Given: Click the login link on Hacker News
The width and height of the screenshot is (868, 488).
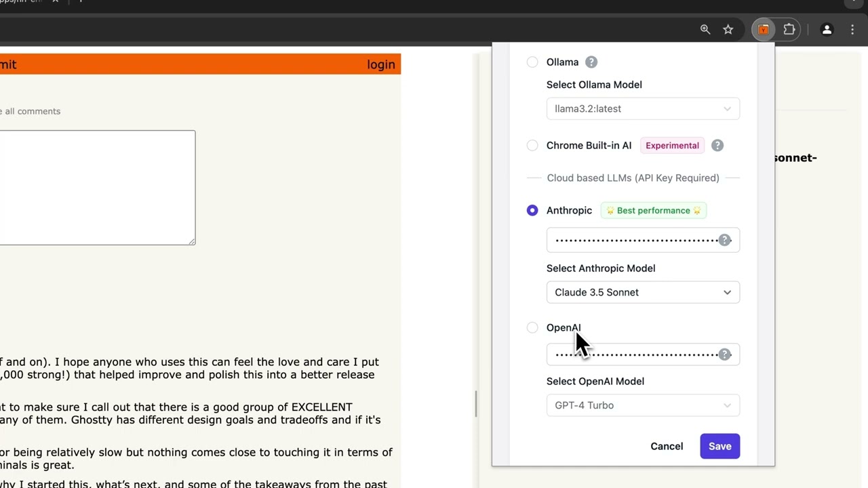Looking at the screenshot, I should pos(381,64).
